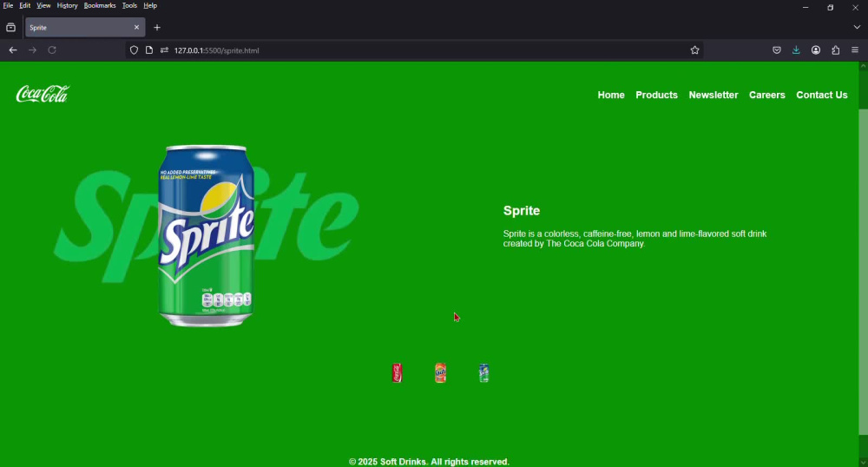Go to the Products page link
Image resolution: width=868 pixels, height=467 pixels.
coord(656,95)
